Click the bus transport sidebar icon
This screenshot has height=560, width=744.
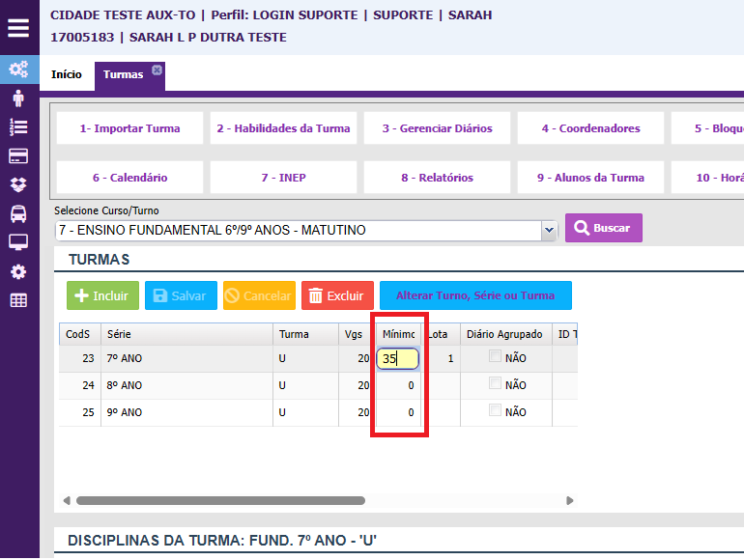pos(18,213)
